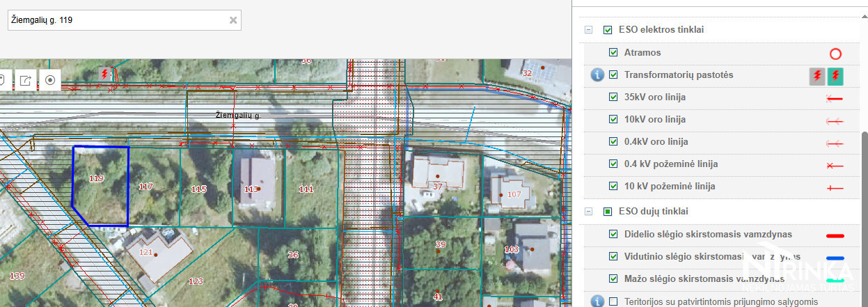The image size is (868, 307).
Task: Click the share/export map tool icon
Action: pos(26,80)
